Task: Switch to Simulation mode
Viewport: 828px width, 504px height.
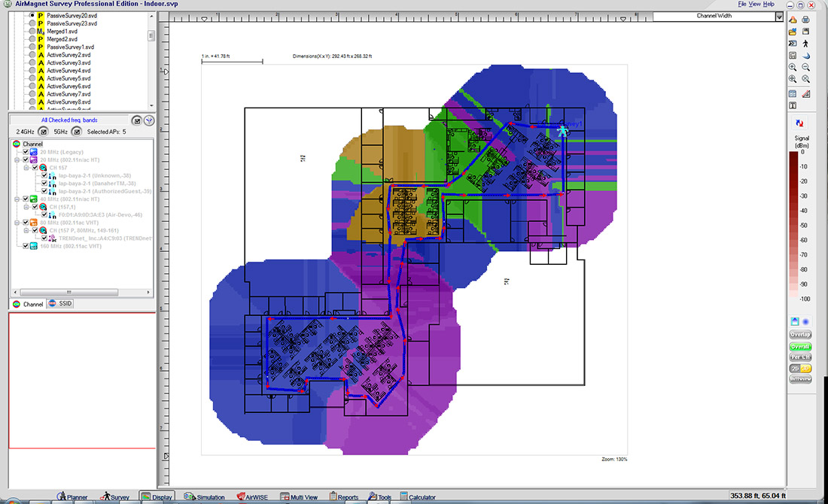Action: [x=205, y=497]
